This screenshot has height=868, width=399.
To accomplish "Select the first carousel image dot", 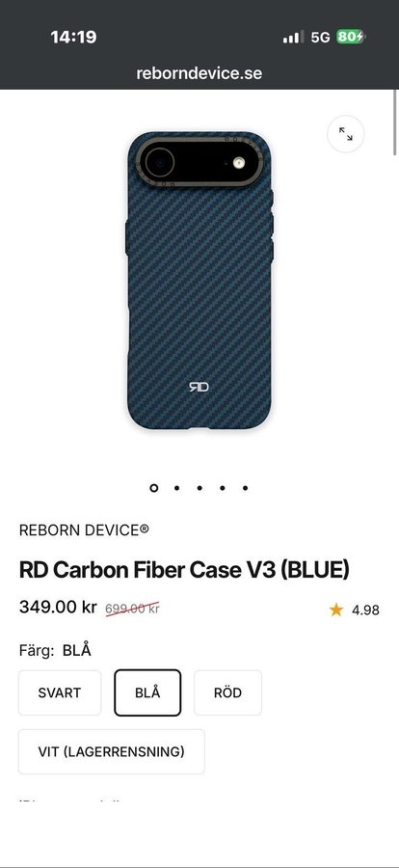I will pos(154,488).
